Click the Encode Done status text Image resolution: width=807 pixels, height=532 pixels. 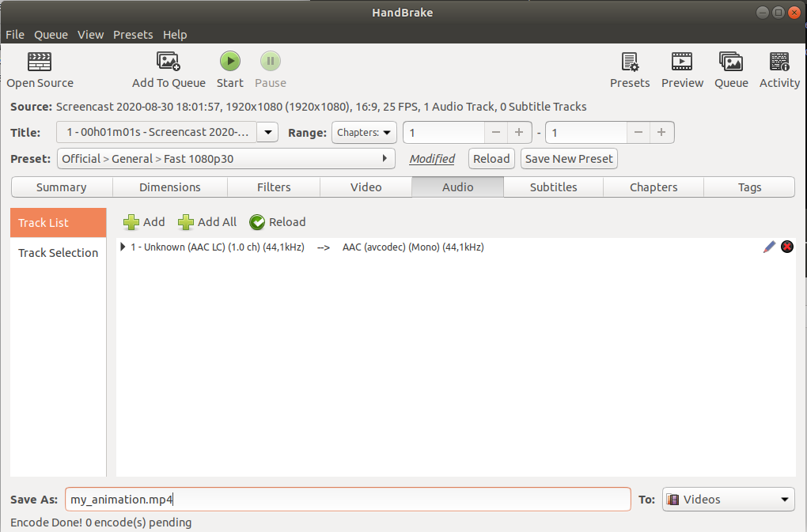coord(101,523)
